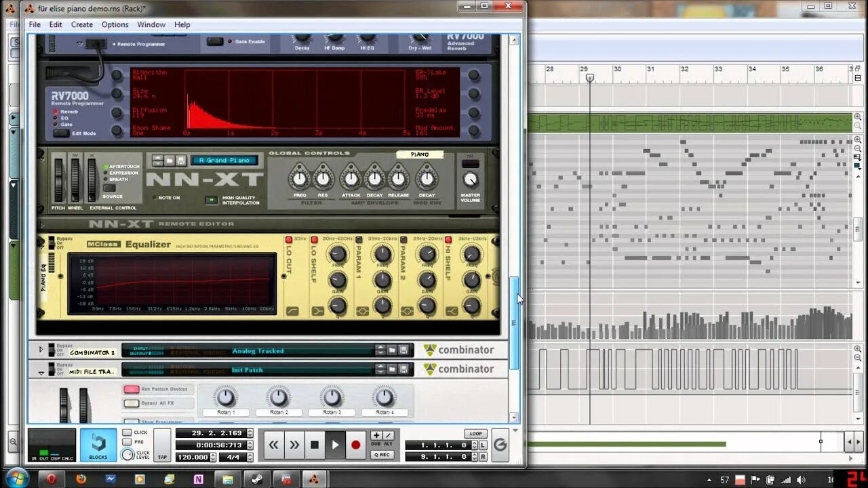The width and height of the screenshot is (868, 488).
Task: Save patch on the Analog Tracked combinator
Action: click(x=403, y=350)
